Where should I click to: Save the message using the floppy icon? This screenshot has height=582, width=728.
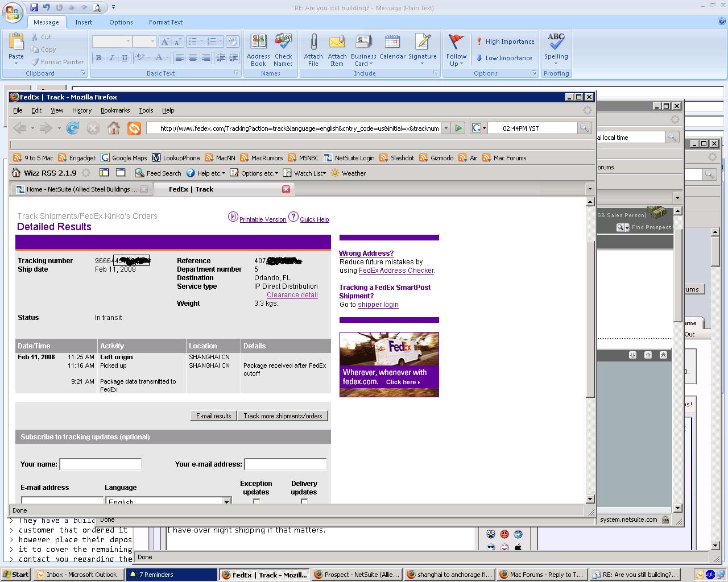pos(34,7)
